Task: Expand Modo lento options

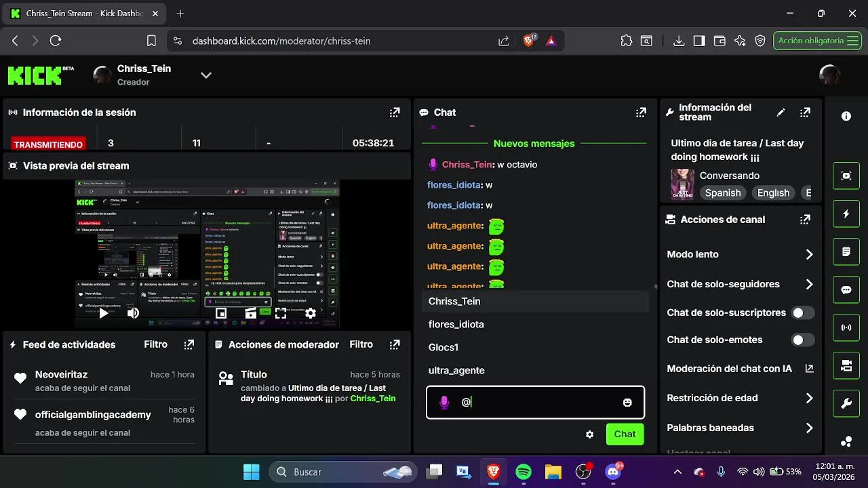Action: [809, 254]
